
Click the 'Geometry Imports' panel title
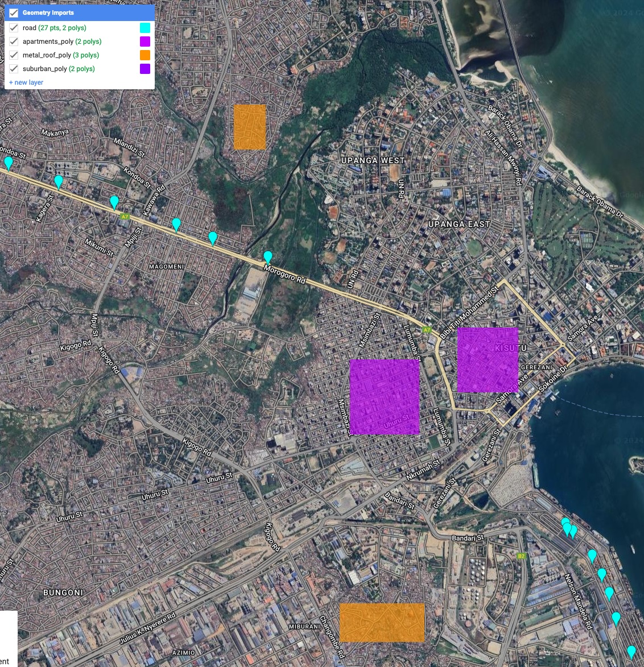point(48,13)
